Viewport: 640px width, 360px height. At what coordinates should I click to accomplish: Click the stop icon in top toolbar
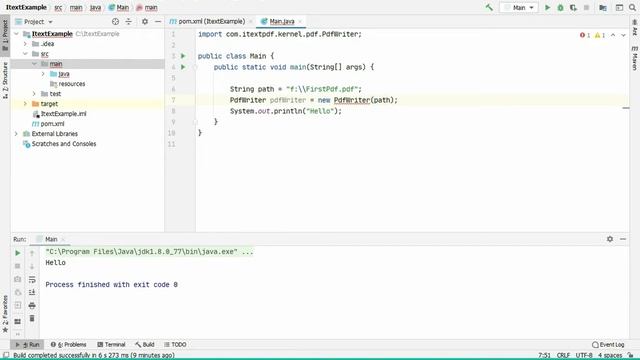pyautogui.click(x=587, y=7)
